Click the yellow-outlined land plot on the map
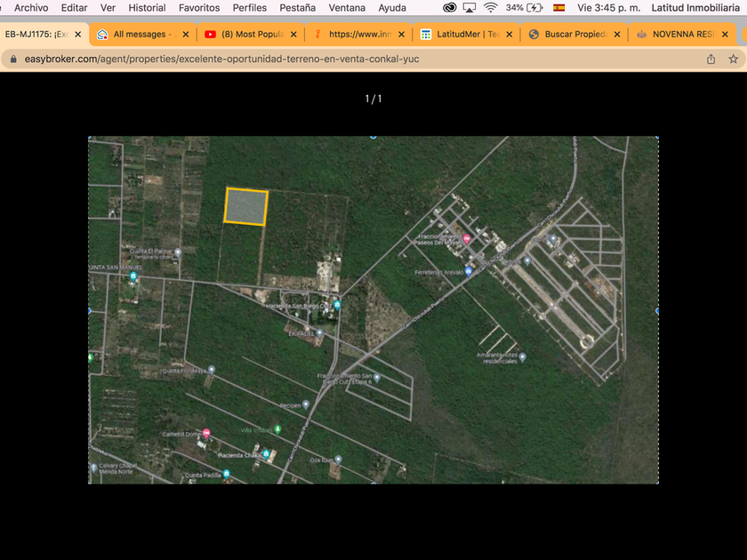The width and height of the screenshot is (747, 560). (x=246, y=206)
